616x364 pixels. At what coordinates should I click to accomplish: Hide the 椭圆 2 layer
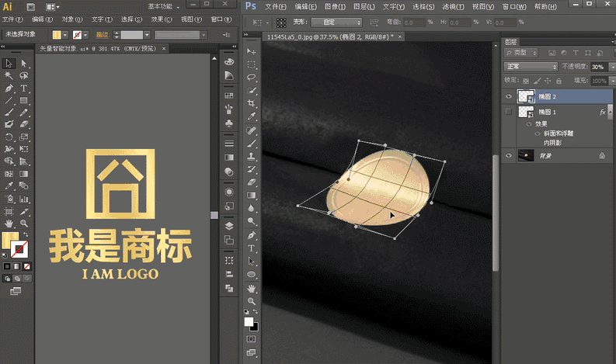point(509,96)
